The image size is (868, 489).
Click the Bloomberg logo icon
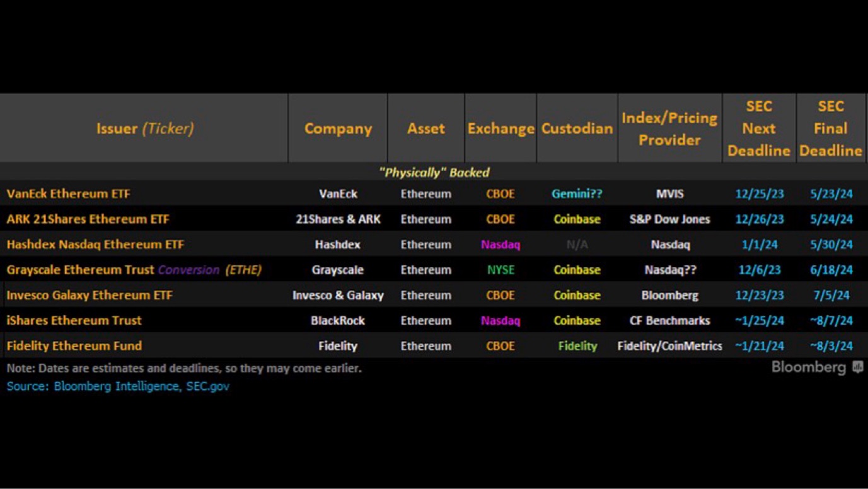[x=857, y=367]
